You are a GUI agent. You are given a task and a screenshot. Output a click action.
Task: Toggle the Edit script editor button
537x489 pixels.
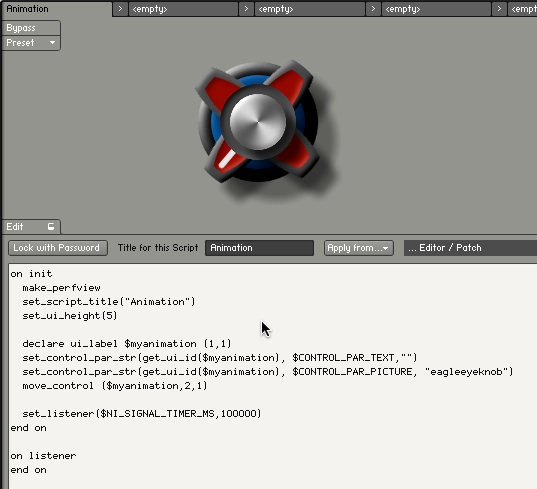coord(31,227)
